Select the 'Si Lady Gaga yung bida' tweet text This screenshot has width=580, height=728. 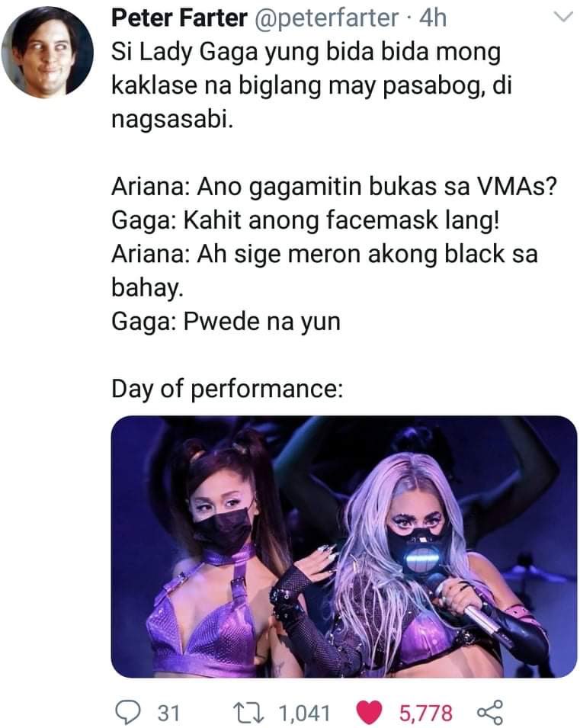(x=311, y=86)
